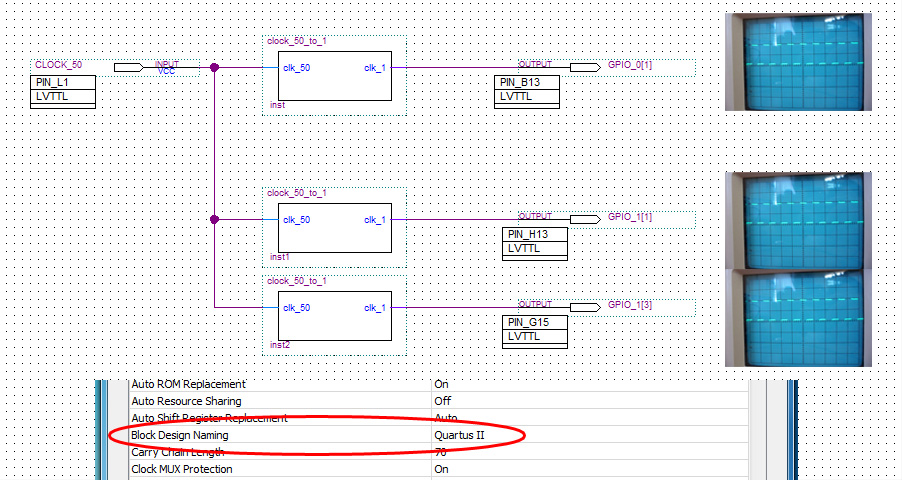Click the wire junction dot feeding block inst1
902x480 pixels.
click(214, 219)
